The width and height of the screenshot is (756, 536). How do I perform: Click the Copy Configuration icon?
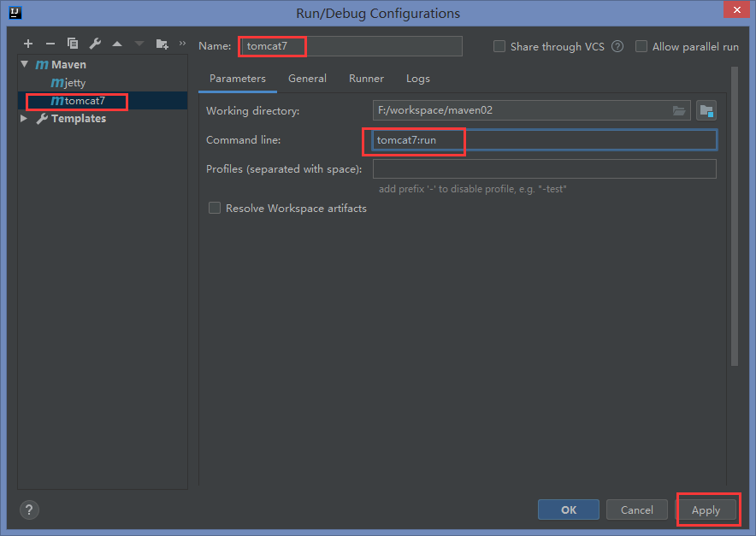point(73,44)
